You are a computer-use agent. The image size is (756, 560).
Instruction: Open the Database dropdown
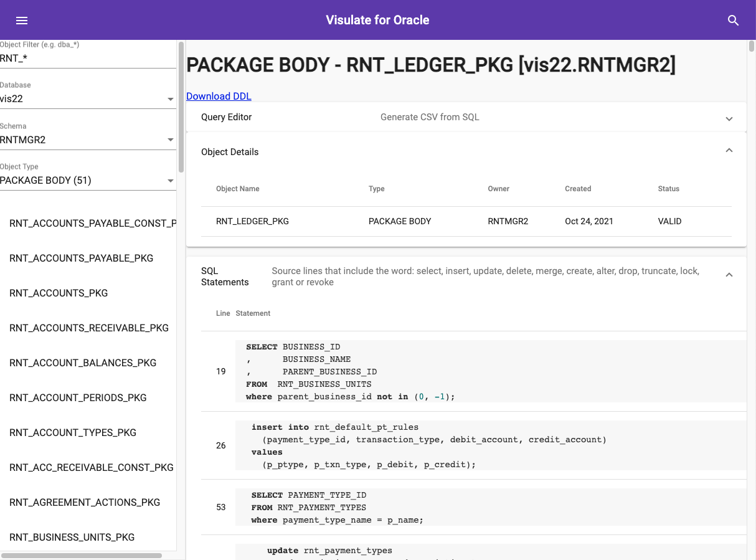coord(87,99)
